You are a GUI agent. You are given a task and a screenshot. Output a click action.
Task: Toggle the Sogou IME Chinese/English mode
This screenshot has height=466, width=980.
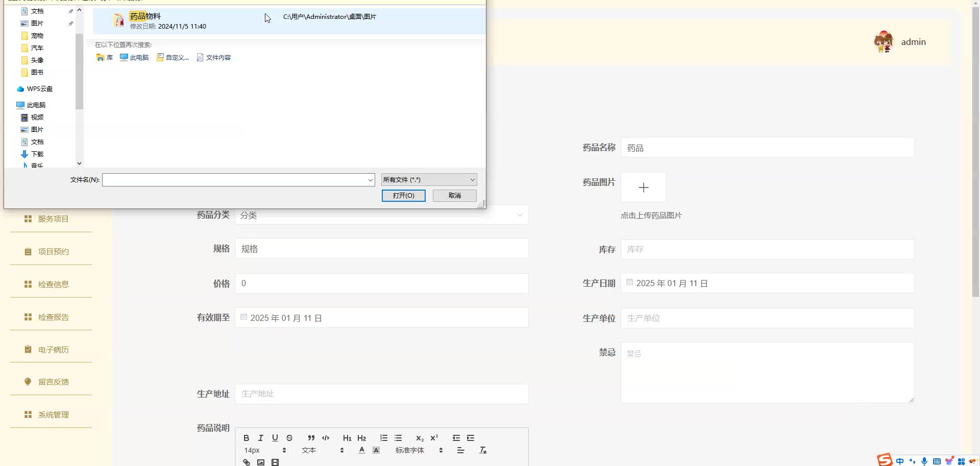click(x=900, y=461)
